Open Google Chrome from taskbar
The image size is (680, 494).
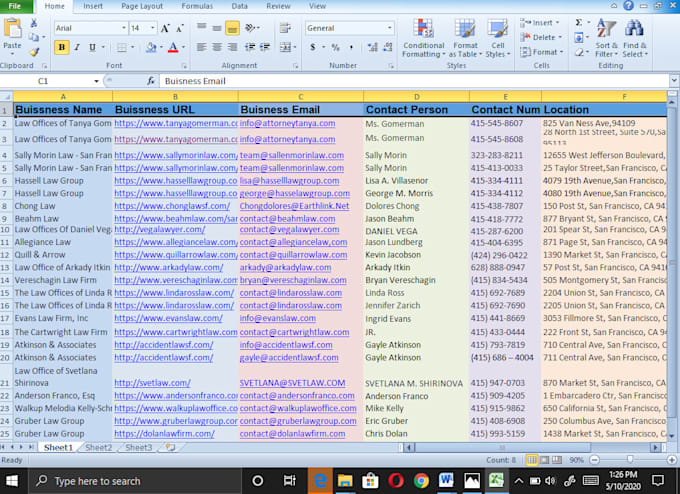(421, 481)
